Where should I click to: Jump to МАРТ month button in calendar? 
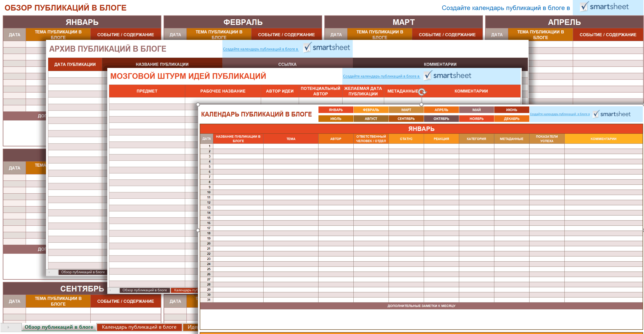pos(406,110)
